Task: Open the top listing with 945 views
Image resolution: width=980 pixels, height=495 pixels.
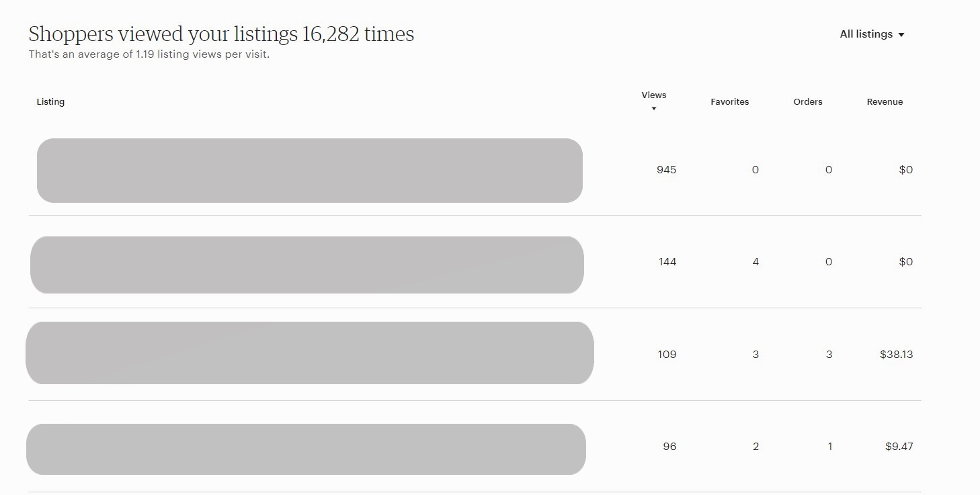Action: 309,170
